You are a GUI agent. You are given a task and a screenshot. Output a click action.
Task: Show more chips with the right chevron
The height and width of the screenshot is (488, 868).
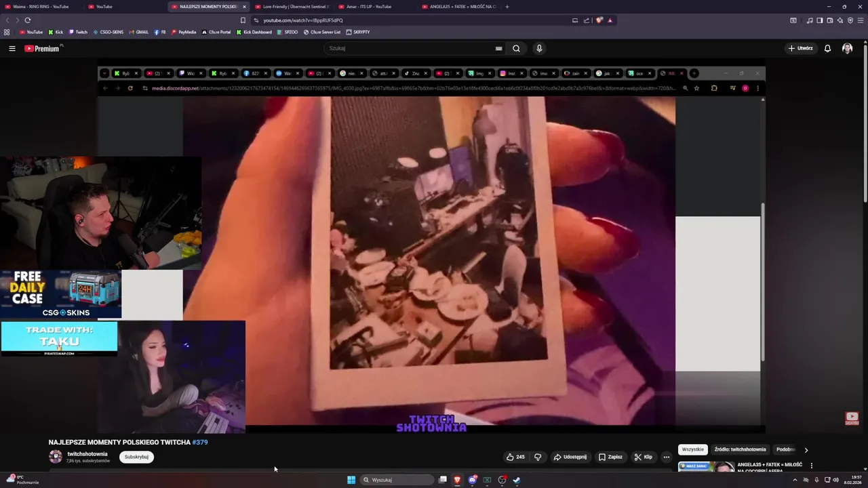(806, 449)
